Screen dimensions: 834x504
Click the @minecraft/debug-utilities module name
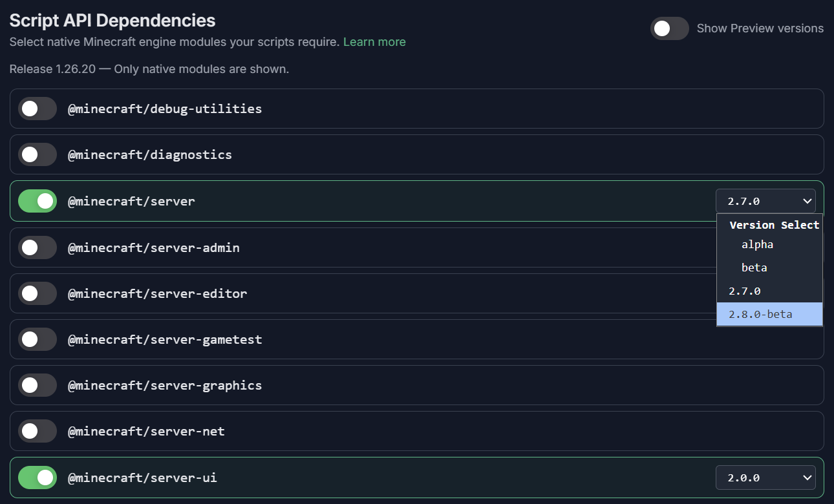[165, 109]
